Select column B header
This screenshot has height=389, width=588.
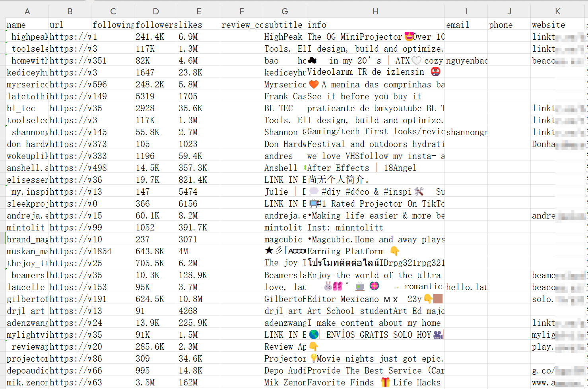70,12
